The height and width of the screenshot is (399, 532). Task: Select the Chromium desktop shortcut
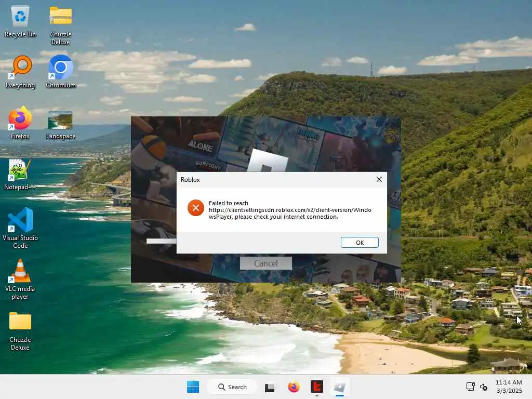(60, 72)
